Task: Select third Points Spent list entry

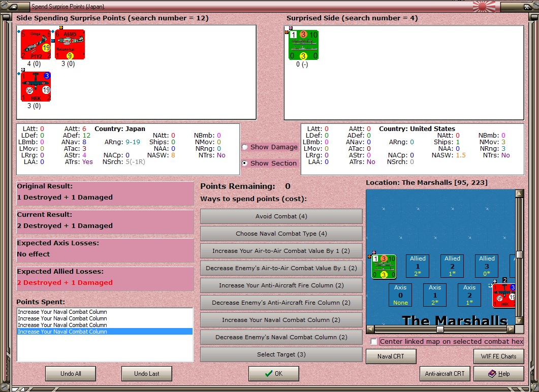Action: 105,325
